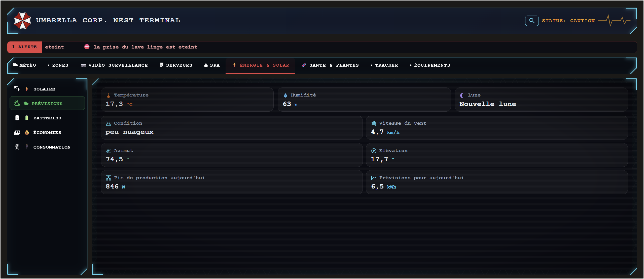The height and width of the screenshot is (279, 644).
Task: Click the 846 W production peak value
Action: (115, 187)
